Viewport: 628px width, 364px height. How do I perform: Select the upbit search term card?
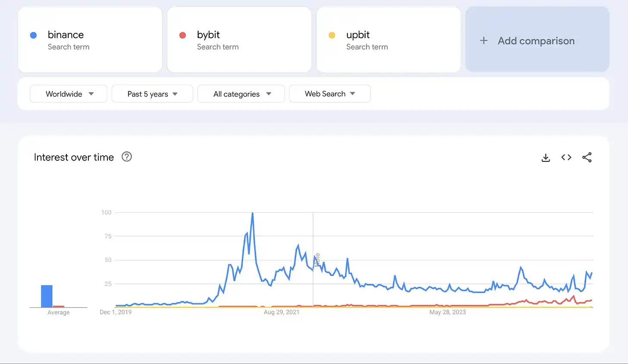[388, 40]
